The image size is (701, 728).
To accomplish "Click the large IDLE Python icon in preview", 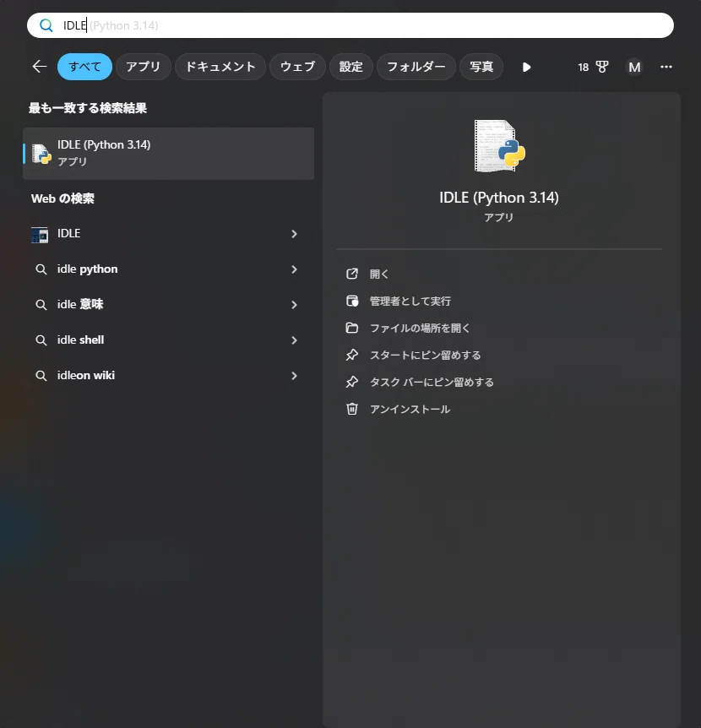I will [x=499, y=146].
